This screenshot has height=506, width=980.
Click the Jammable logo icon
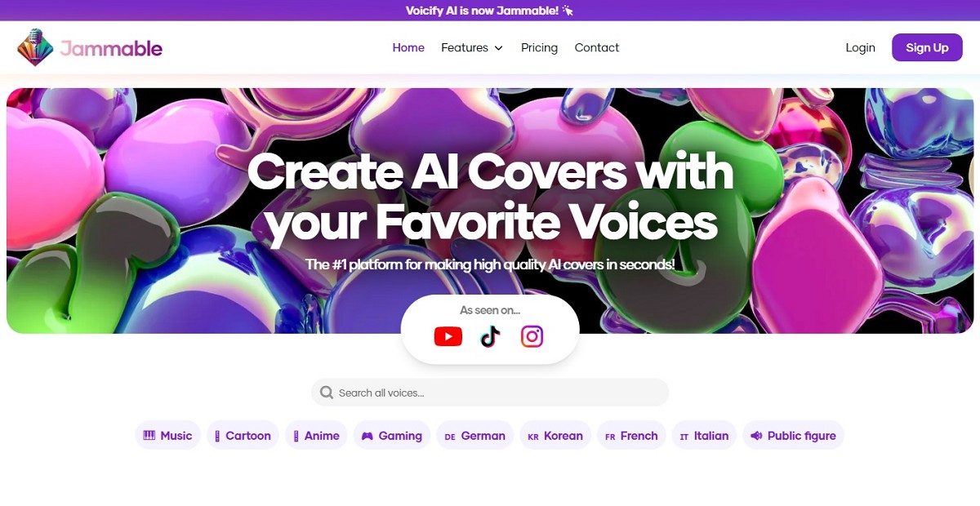point(35,47)
